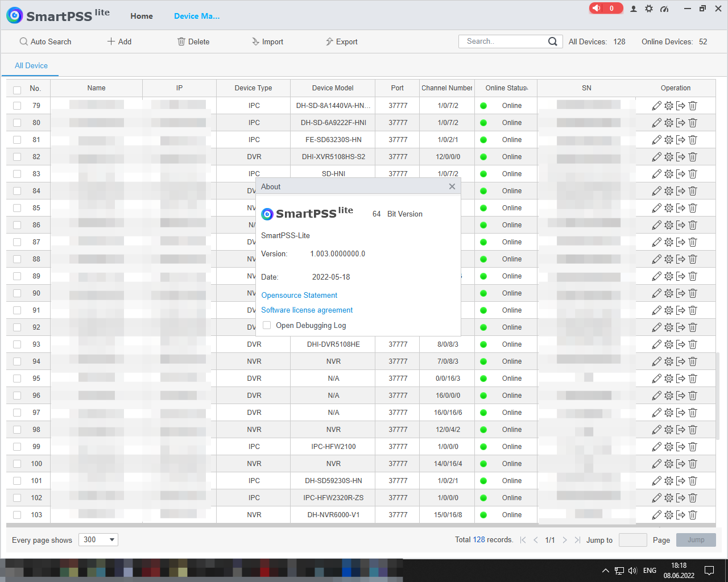Click the search magnifier button

[x=552, y=41]
